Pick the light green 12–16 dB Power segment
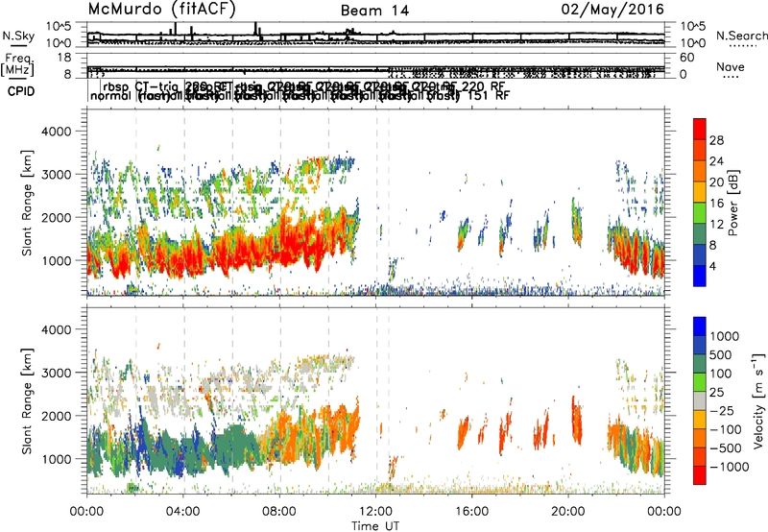 (700, 213)
